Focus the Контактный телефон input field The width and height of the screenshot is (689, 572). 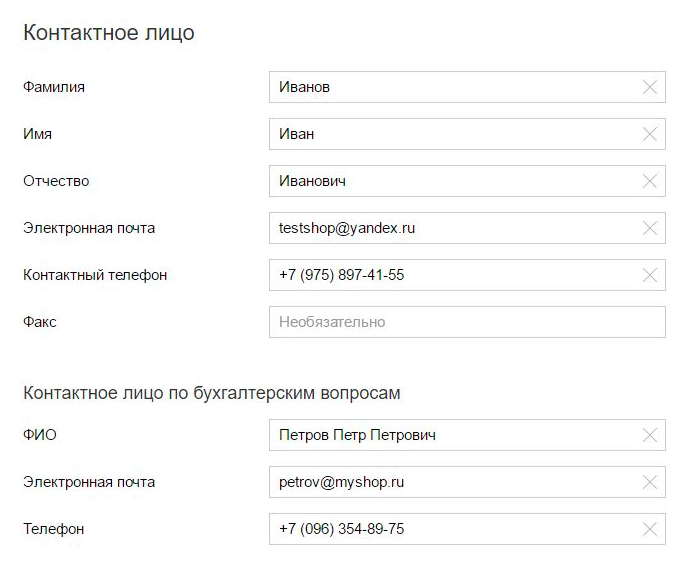coord(450,275)
